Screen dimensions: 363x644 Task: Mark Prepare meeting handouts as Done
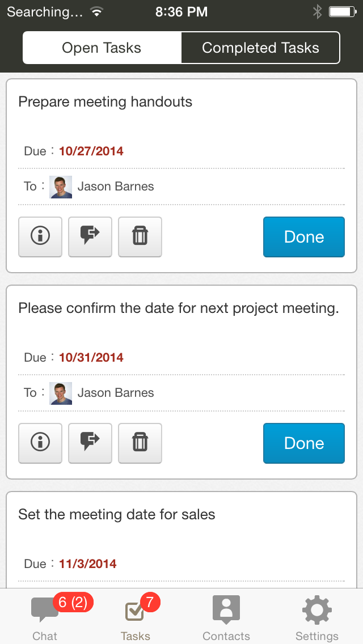click(304, 237)
